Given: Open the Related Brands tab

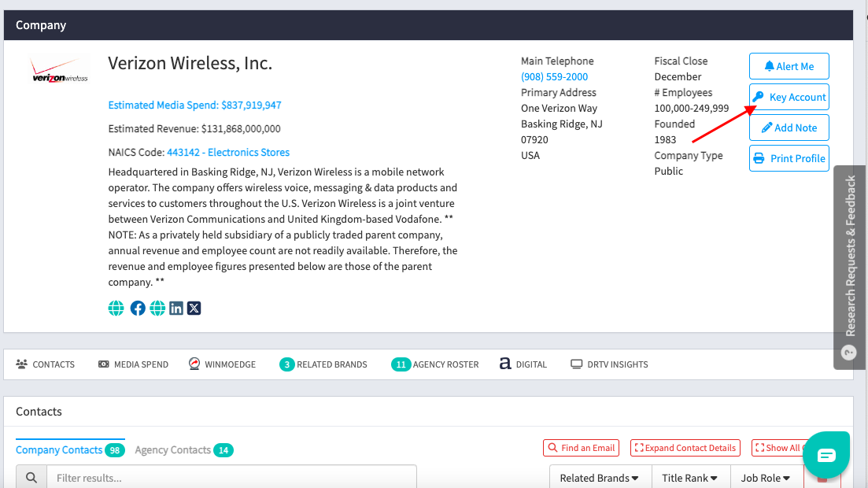Looking at the screenshot, I should pyautogui.click(x=323, y=364).
